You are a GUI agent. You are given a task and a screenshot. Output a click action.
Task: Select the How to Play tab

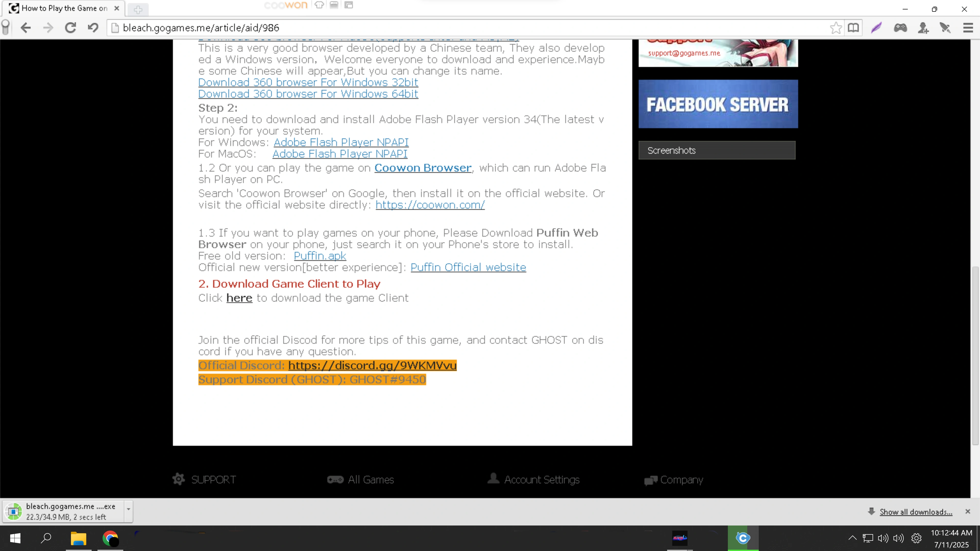tap(64, 8)
